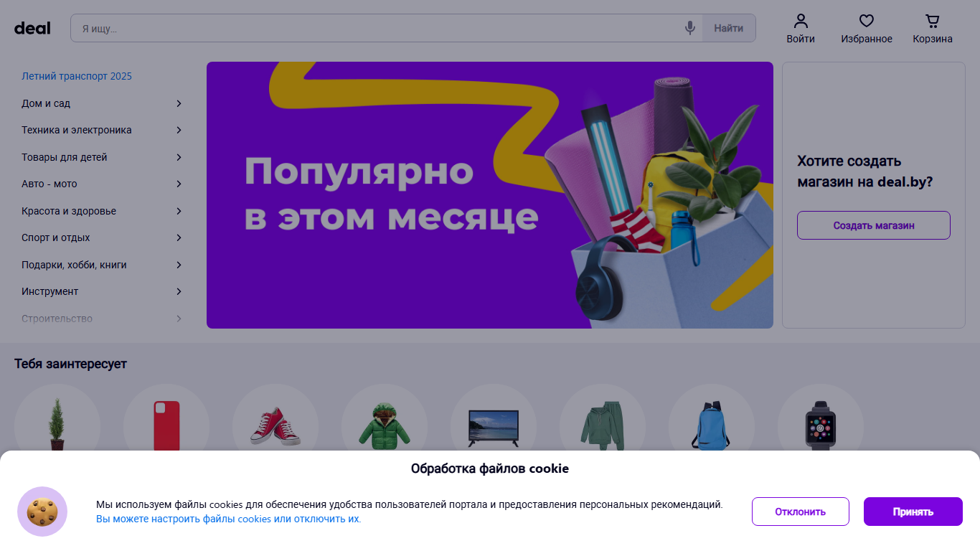The height and width of the screenshot is (551, 980).
Task: Click the cookie icon in banner
Action: tap(42, 512)
